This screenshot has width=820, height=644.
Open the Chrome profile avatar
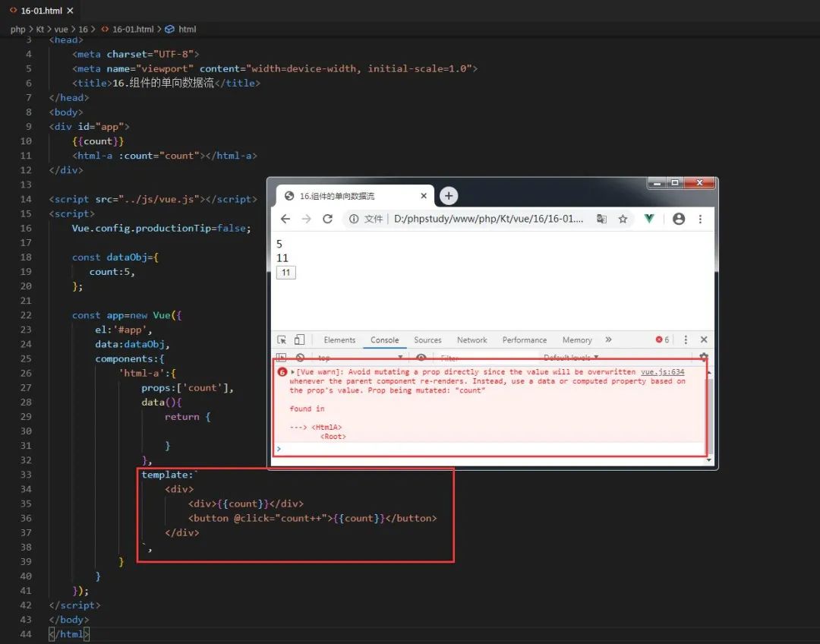(x=679, y=219)
